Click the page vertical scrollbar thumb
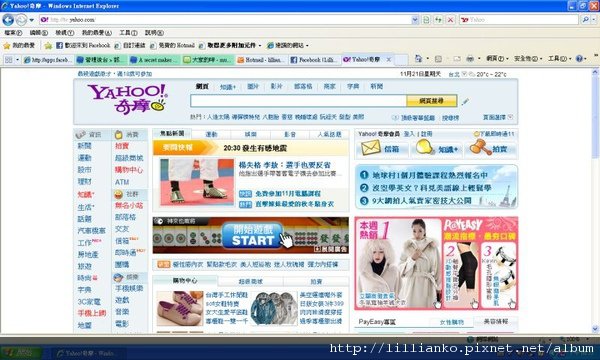Image resolution: width=600 pixels, height=360 pixels. (x=595, y=117)
